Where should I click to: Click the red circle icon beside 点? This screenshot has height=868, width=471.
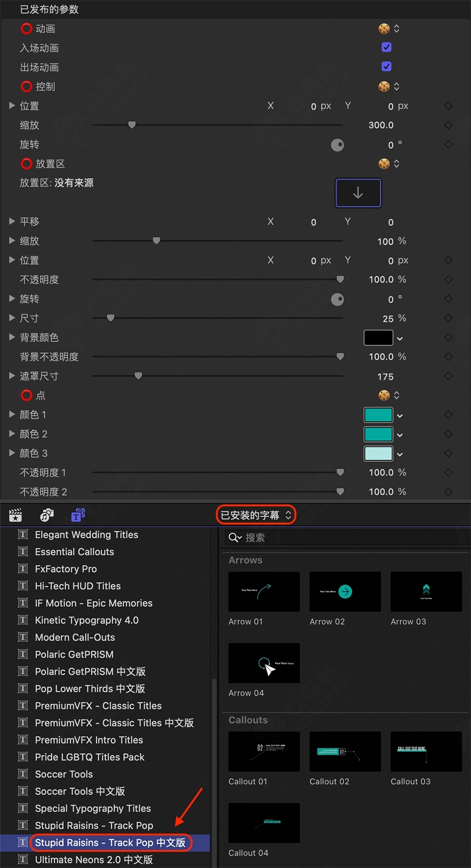(x=26, y=395)
